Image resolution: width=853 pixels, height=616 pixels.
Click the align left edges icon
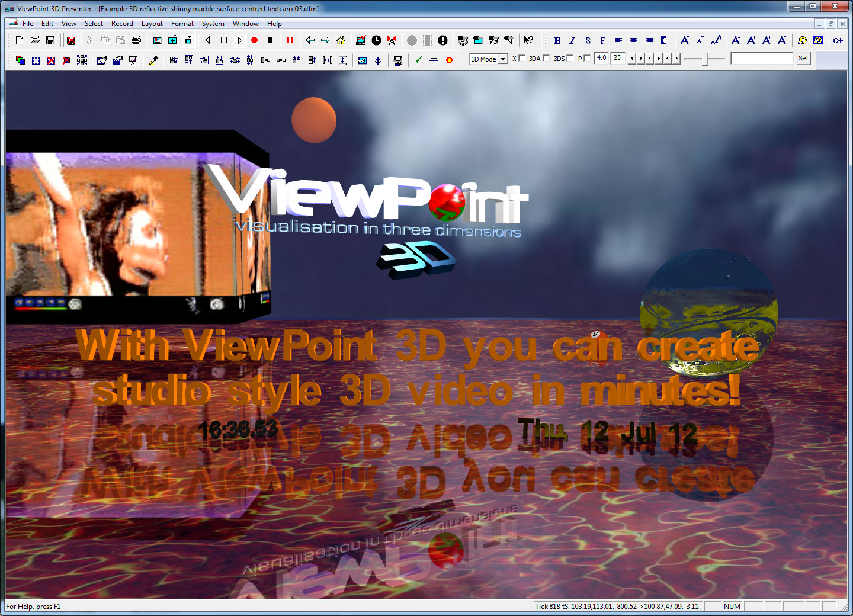173,60
